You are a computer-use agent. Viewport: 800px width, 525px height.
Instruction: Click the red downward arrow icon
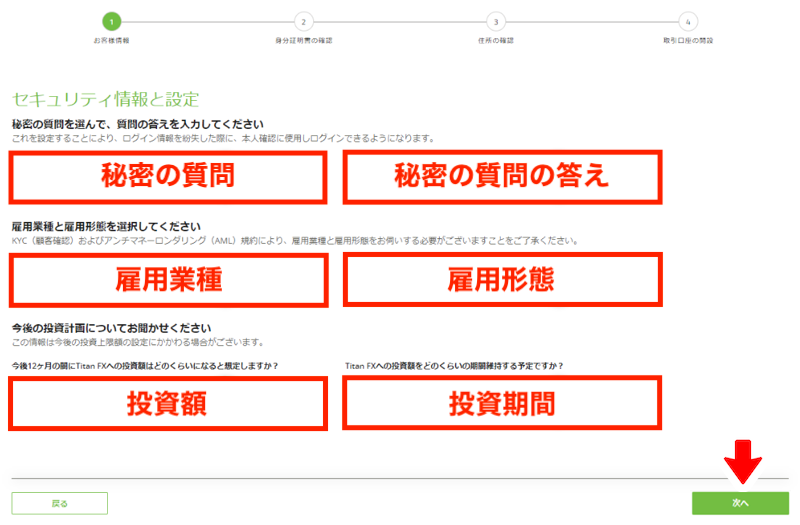click(743, 462)
